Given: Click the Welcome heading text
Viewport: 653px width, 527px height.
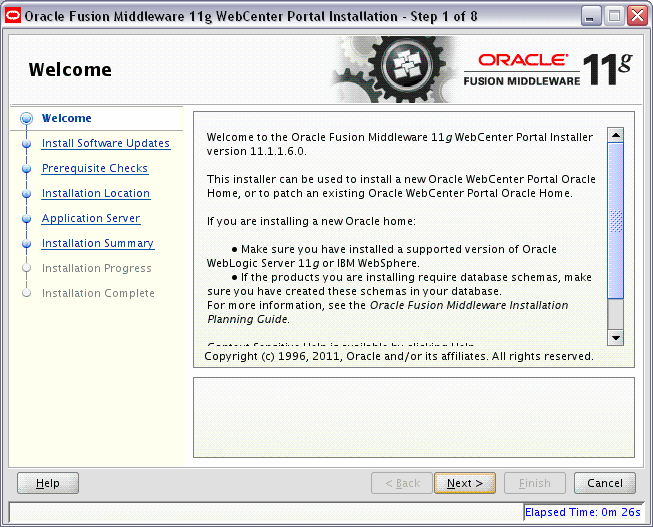Looking at the screenshot, I should (x=70, y=70).
